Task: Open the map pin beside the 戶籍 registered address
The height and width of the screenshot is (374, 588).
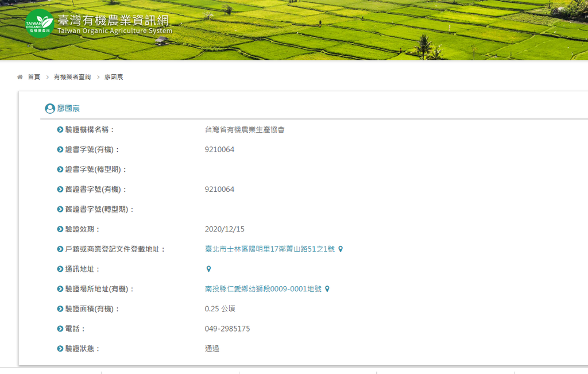Action: [340, 249]
